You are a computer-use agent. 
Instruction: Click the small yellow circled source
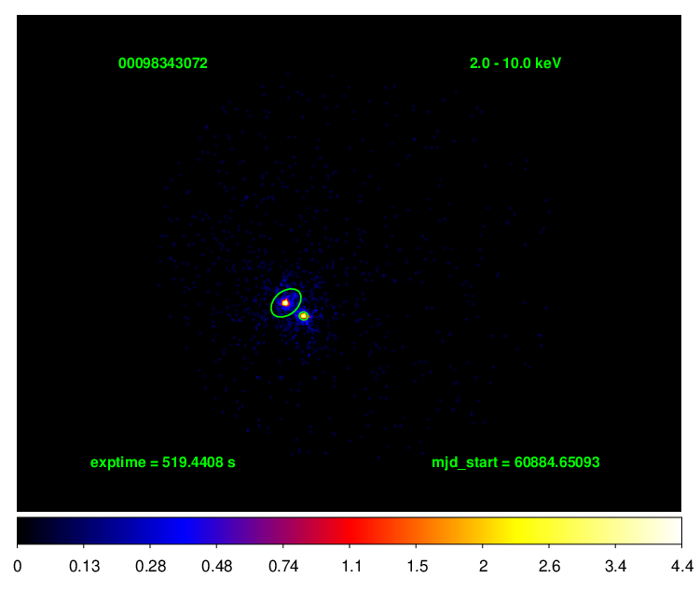click(x=303, y=316)
